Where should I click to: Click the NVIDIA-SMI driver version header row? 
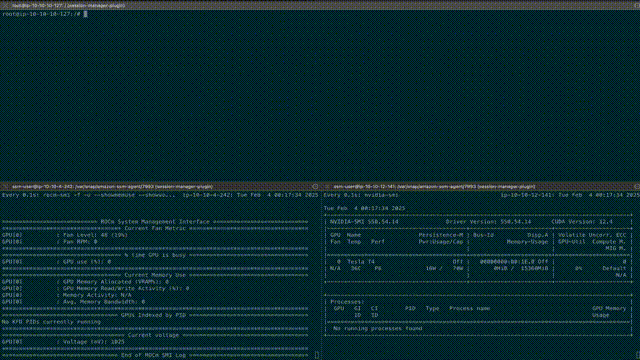click(x=478, y=222)
